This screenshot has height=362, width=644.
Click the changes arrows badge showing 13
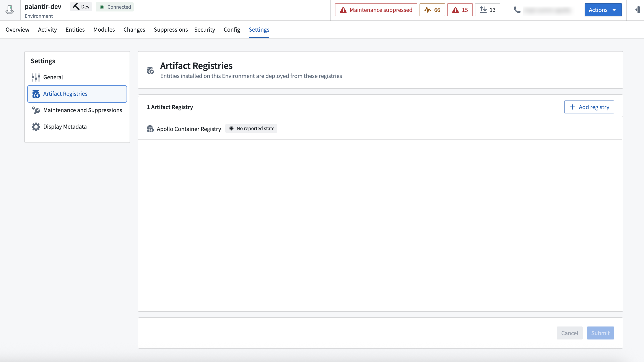(x=488, y=10)
